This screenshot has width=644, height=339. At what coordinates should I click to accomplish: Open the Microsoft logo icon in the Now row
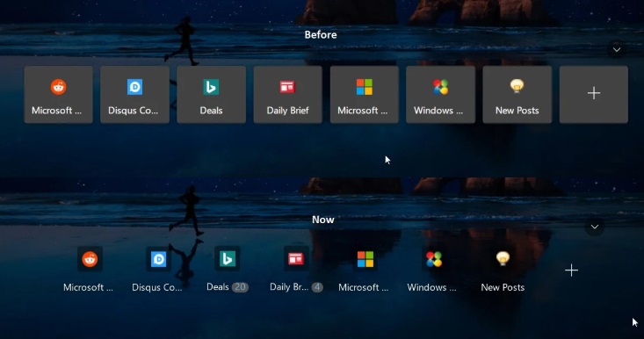click(365, 259)
